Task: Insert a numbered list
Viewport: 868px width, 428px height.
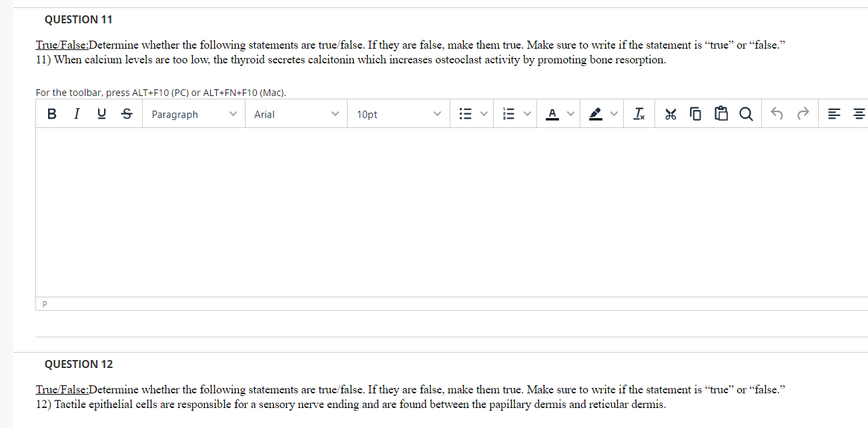Action: pyautogui.click(x=509, y=114)
